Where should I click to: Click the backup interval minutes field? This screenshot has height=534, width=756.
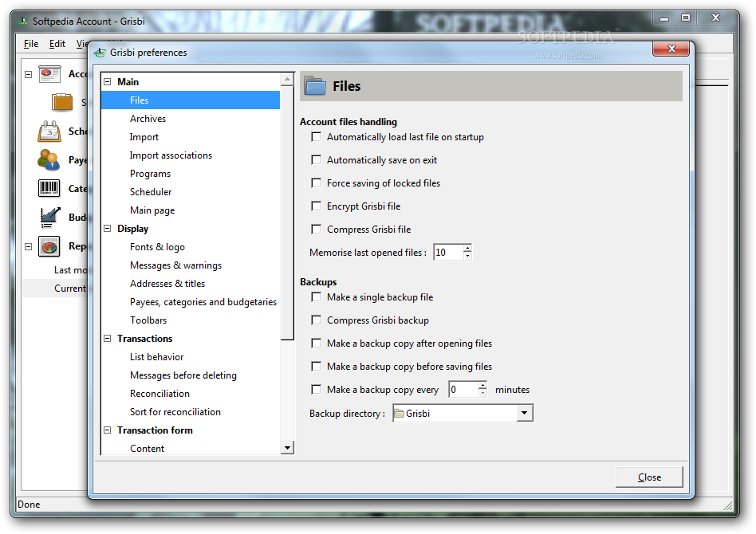(x=463, y=390)
